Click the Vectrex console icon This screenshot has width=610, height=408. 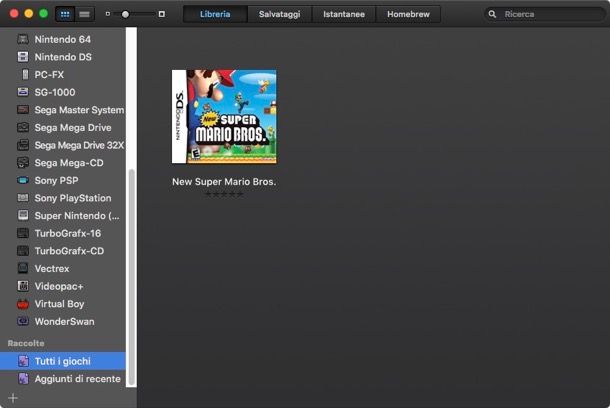[23, 268]
